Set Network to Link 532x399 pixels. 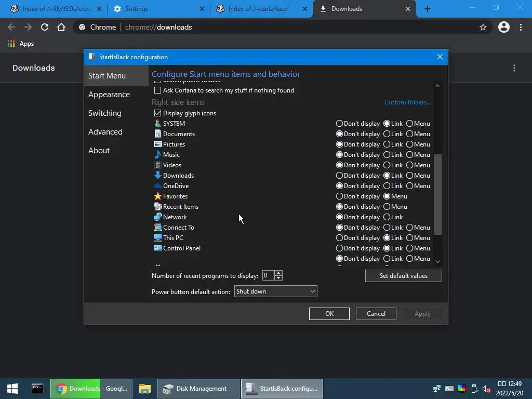387,217
